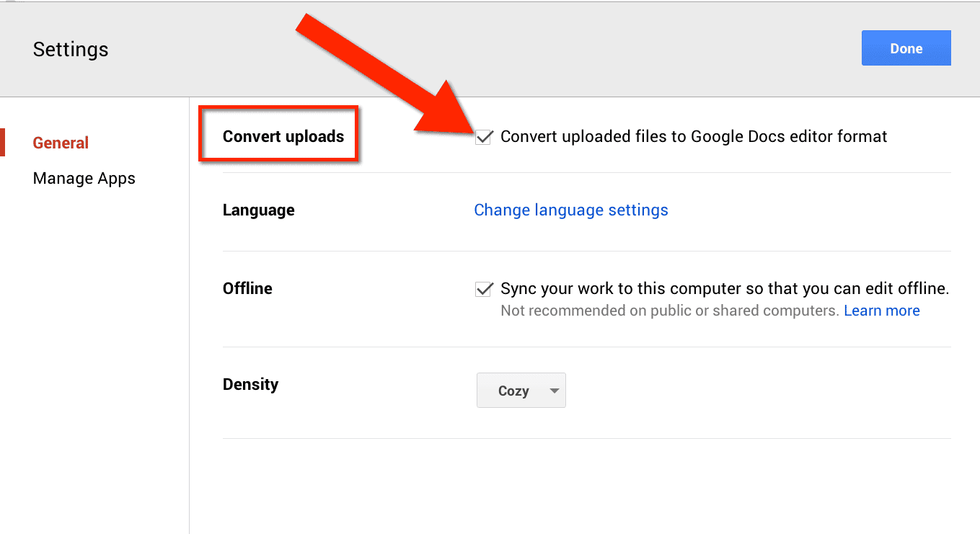Click the Settings dialog title
The height and width of the screenshot is (534, 980).
coord(71,49)
